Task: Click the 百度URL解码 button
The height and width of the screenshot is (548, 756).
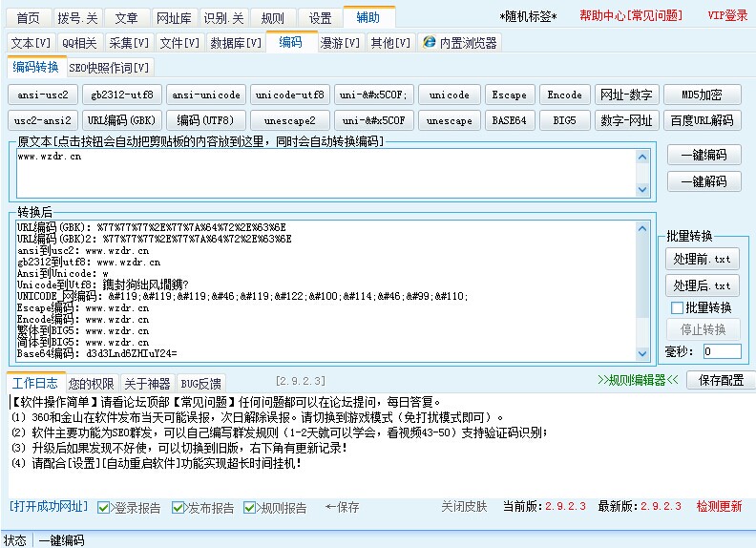Action: click(x=702, y=120)
